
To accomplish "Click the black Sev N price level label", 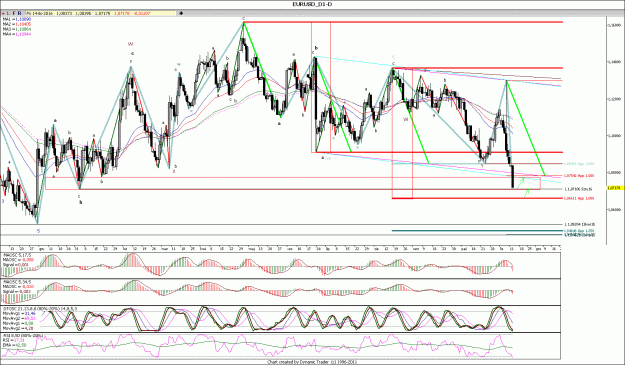I will 578,189.
